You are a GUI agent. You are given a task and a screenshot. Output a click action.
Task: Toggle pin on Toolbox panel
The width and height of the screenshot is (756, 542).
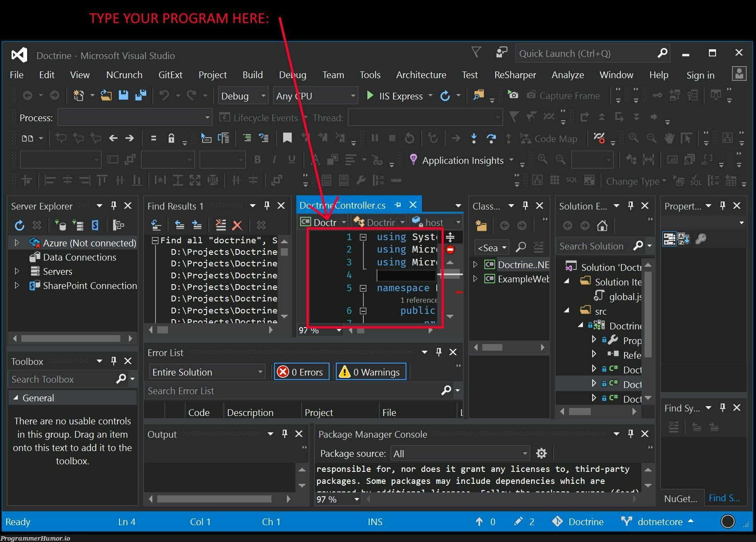114,361
